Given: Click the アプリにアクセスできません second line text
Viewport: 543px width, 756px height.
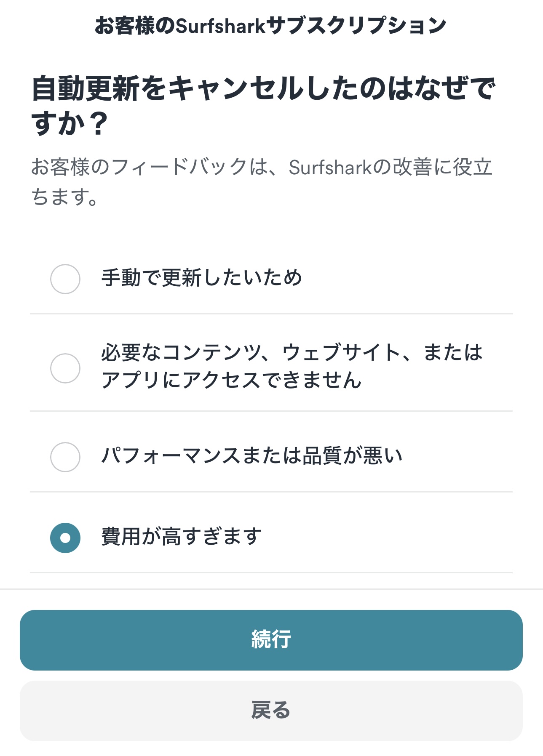Looking at the screenshot, I should (x=231, y=381).
